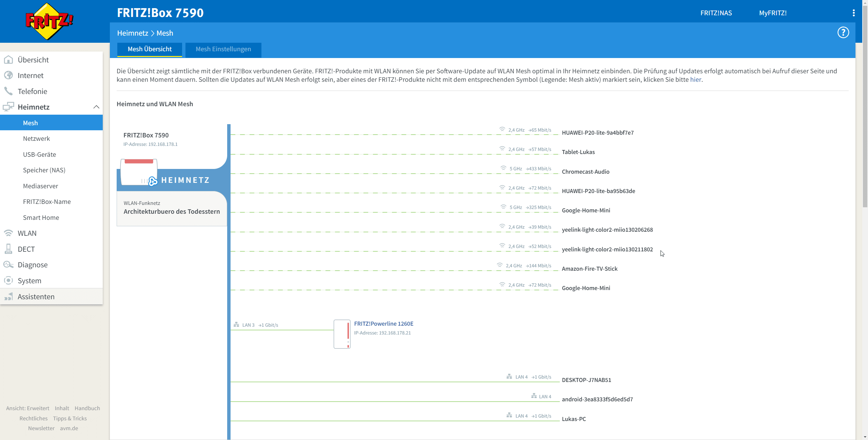Toggle the Ansicht: Erweitert view setting
This screenshot has width=868, height=440.
point(27,408)
